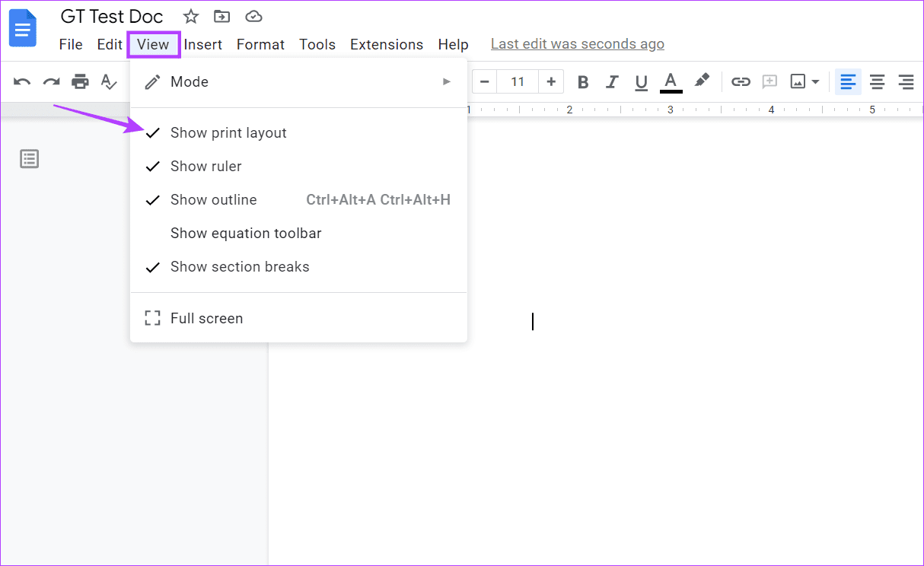The width and height of the screenshot is (924, 566).
Task: Open the Edit menu
Action: (x=110, y=45)
